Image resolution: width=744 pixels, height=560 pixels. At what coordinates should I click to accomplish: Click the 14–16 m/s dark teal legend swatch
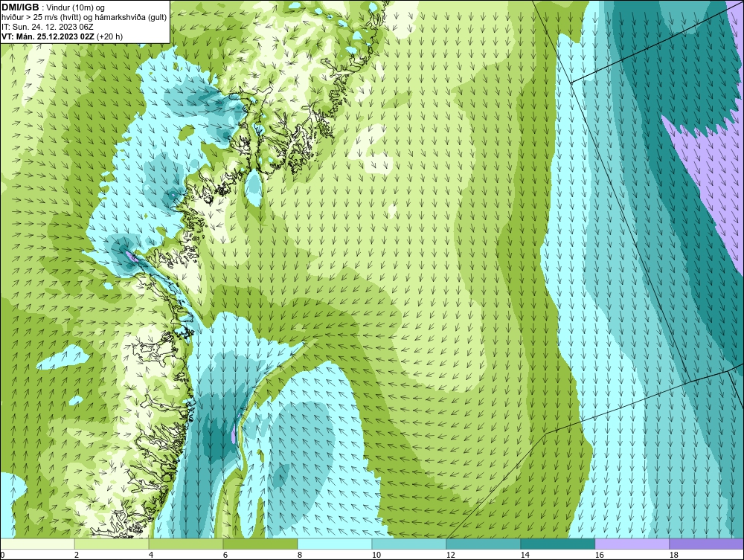point(557,544)
